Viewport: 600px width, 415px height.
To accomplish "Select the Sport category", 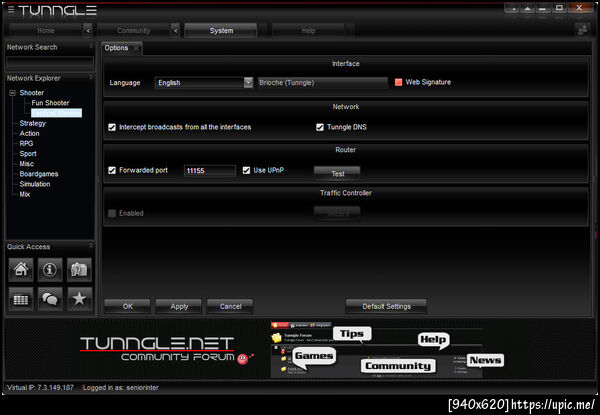I will [28, 154].
